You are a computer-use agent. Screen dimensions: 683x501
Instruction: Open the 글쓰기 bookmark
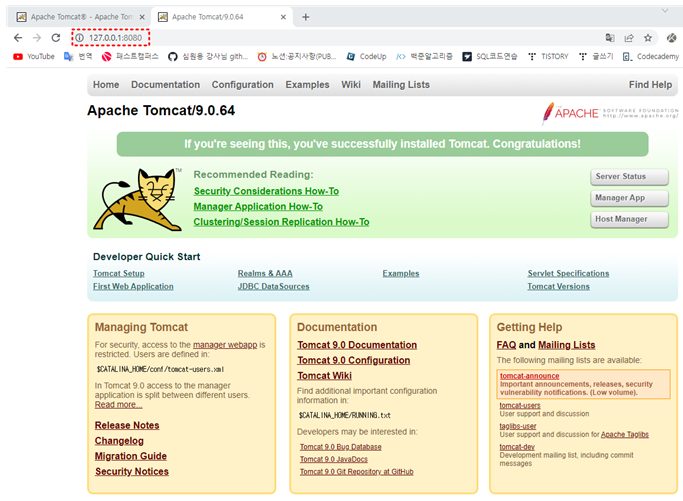click(x=596, y=57)
